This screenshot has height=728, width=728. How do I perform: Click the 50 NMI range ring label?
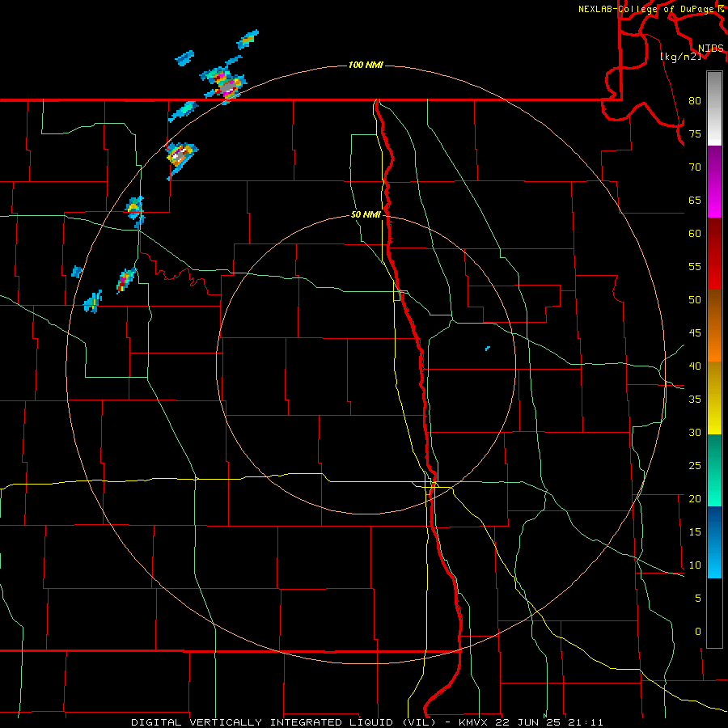click(366, 214)
